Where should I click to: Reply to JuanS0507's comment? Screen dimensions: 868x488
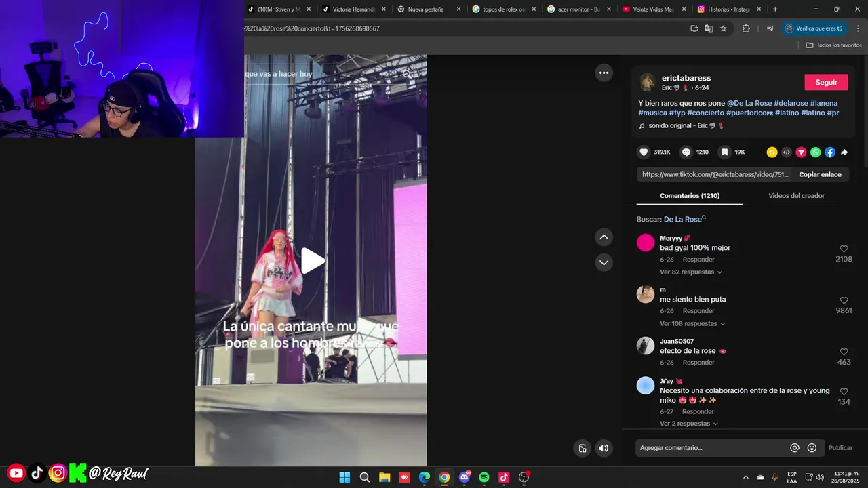click(698, 363)
